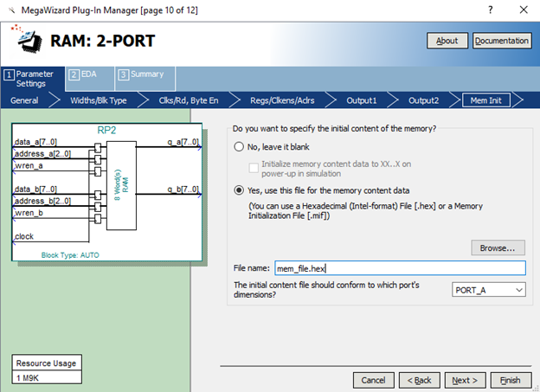Screen dimensions: 540x392
Task: Click Browse to choose a memory file
Action: pyautogui.click(x=498, y=247)
